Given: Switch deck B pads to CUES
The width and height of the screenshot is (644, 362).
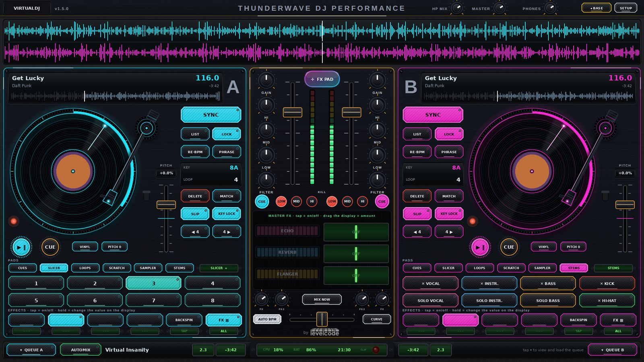Looking at the screenshot, I should [417, 268].
